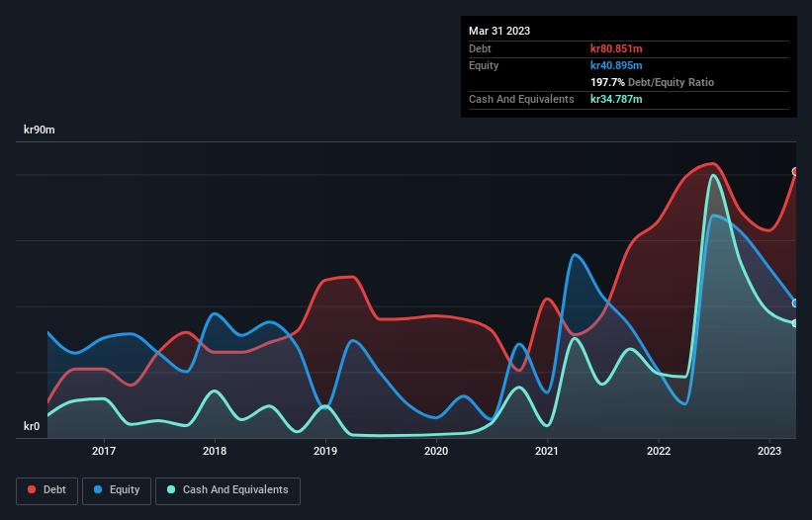Toggle the Equity series legend button
812x520 pixels.
[117, 490]
